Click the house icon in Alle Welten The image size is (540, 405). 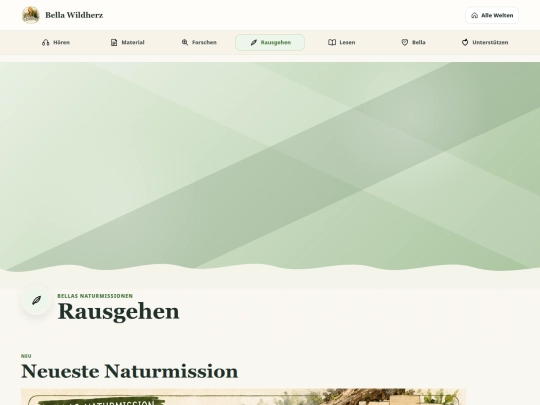click(x=475, y=15)
